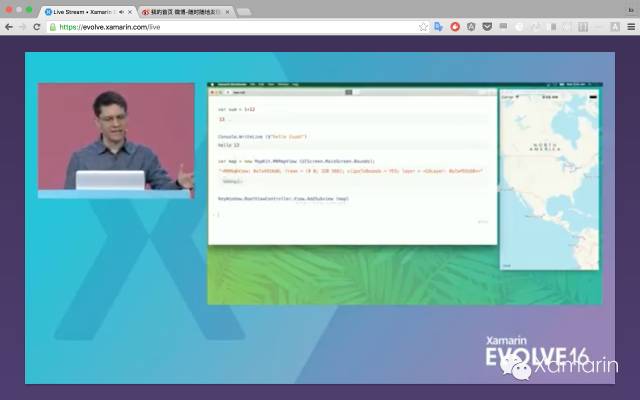
Task: Bookmark this page with the star icon
Action: point(423,27)
